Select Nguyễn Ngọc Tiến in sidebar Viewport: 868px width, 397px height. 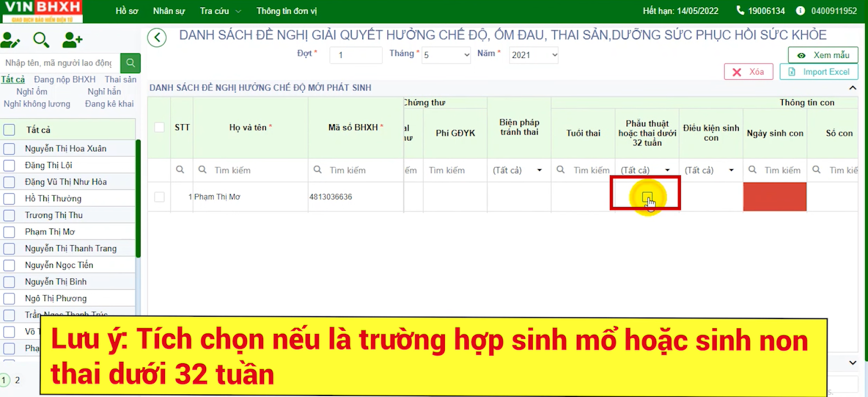coord(59,265)
